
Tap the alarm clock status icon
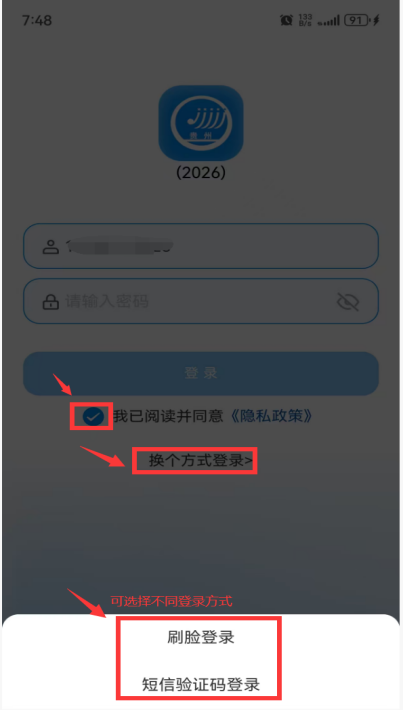pyautogui.click(x=286, y=20)
